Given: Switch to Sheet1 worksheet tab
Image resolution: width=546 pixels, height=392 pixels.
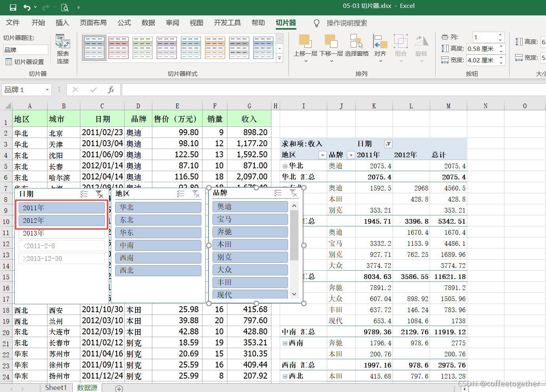Looking at the screenshot, I should pyautogui.click(x=56, y=388).
